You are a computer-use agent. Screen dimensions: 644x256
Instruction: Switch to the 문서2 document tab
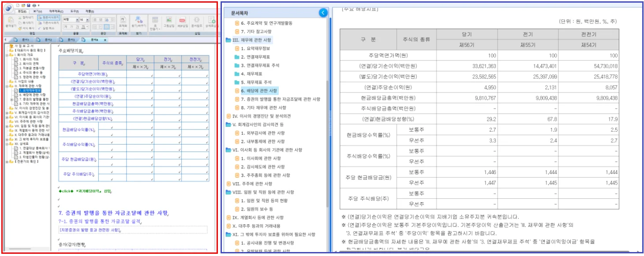pos(45,40)
